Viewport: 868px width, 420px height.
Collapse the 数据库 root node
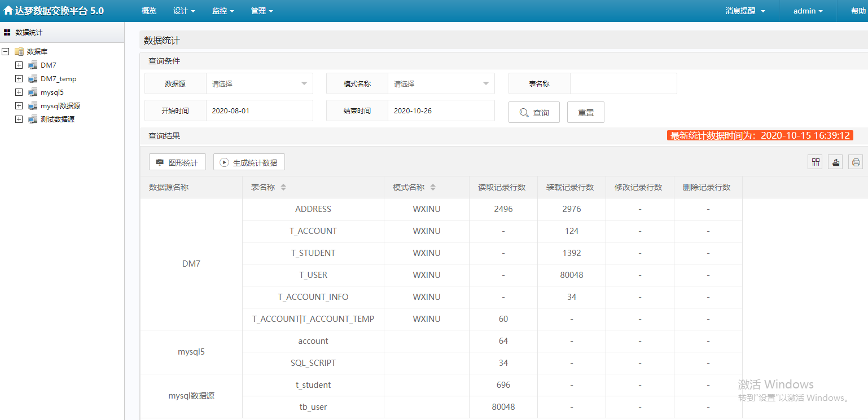[6, 51]
